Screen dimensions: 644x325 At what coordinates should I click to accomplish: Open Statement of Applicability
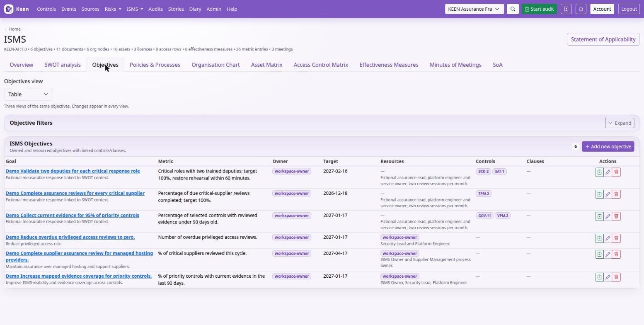pyautogui.click(x=603, y=39)
